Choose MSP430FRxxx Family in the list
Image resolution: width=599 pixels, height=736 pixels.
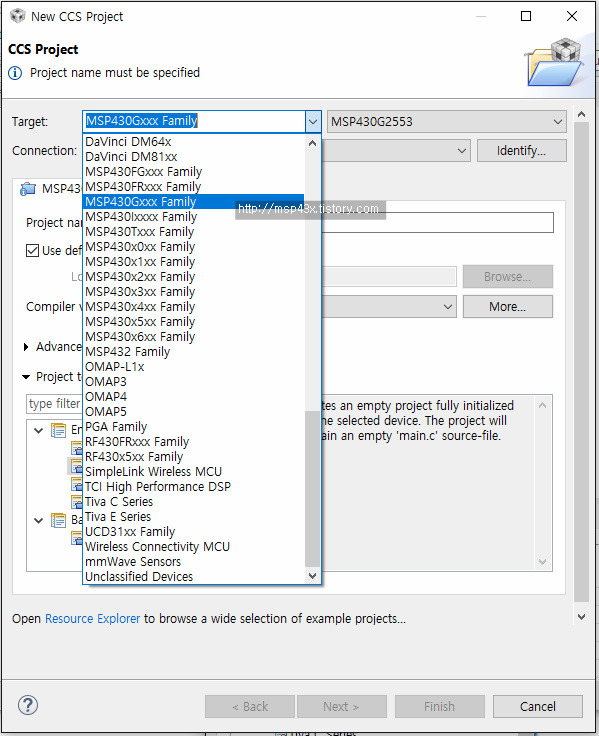coord(193,187)
